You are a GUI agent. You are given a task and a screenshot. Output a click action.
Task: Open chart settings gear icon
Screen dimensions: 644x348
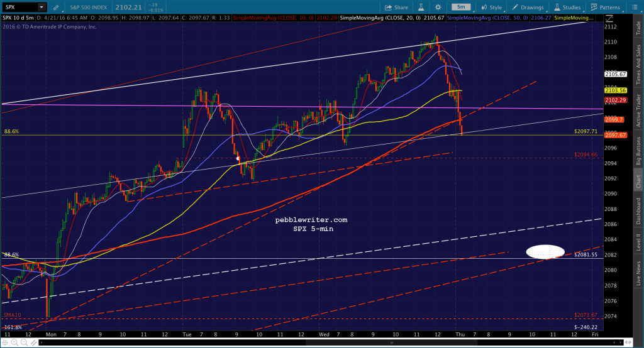438,7
